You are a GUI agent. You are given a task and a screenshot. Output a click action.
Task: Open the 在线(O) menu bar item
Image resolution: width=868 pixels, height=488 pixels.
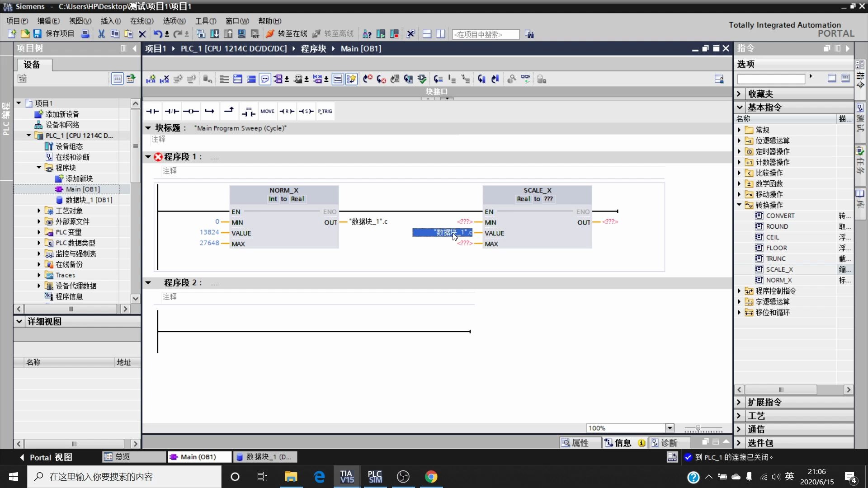pos(142,21)
